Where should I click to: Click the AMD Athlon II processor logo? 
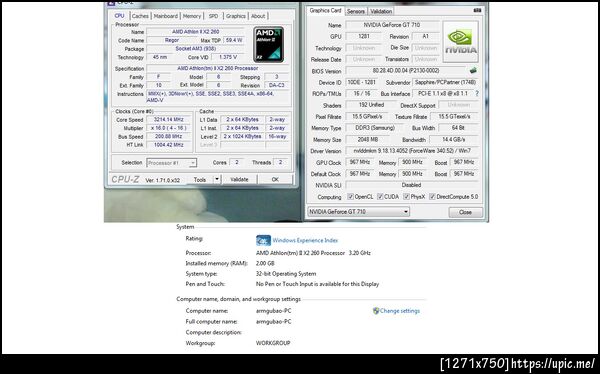(268, 44)
